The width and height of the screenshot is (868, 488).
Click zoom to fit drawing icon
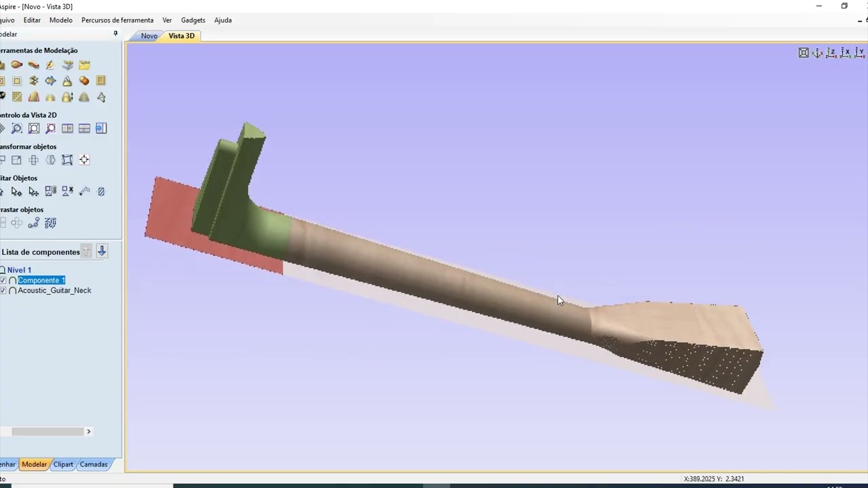33,128
